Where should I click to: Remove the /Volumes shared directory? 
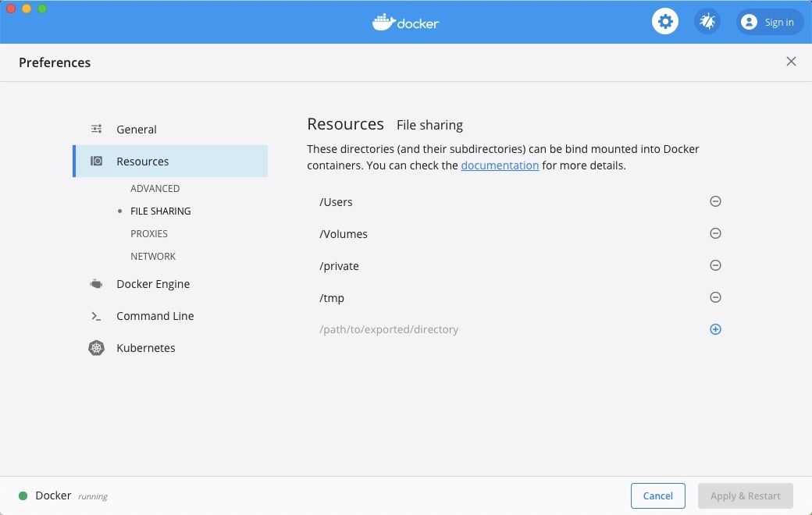pos(715,233)
